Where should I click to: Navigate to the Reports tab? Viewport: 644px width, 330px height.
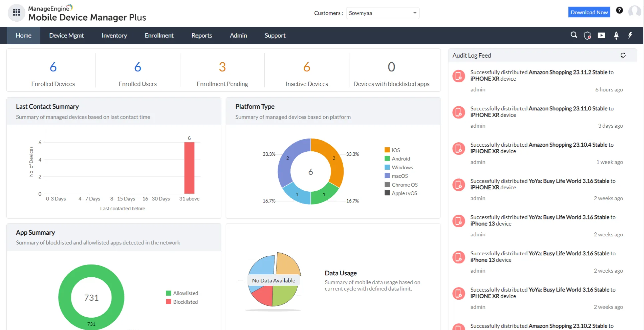pyautogui.click(x=202, y=35)
